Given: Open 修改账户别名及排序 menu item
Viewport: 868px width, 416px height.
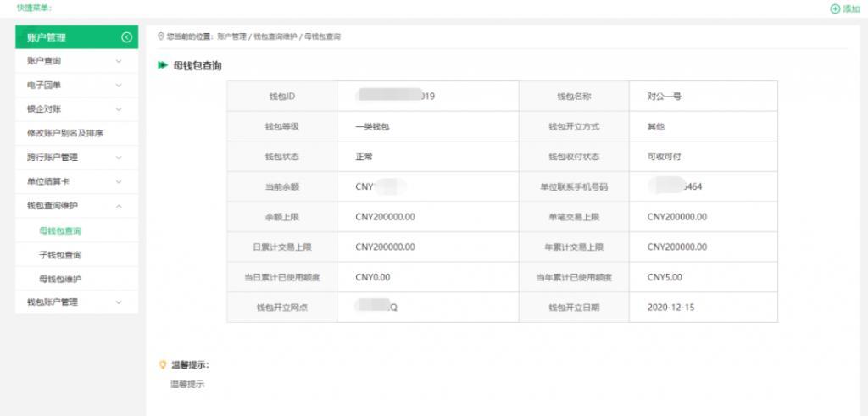Looking at the screenshot, I should pos(65,134).
